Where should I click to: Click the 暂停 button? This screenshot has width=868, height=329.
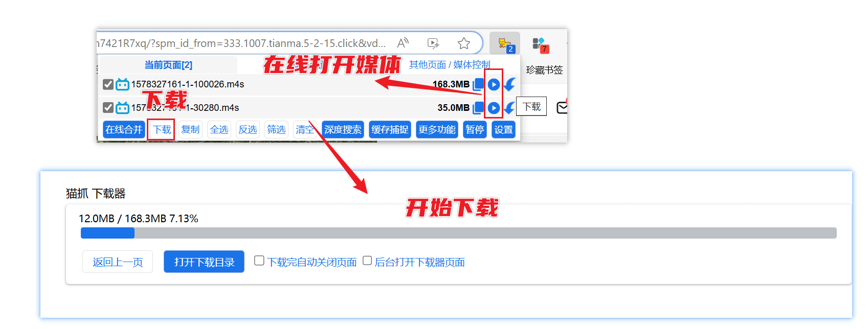click(475, 130)
